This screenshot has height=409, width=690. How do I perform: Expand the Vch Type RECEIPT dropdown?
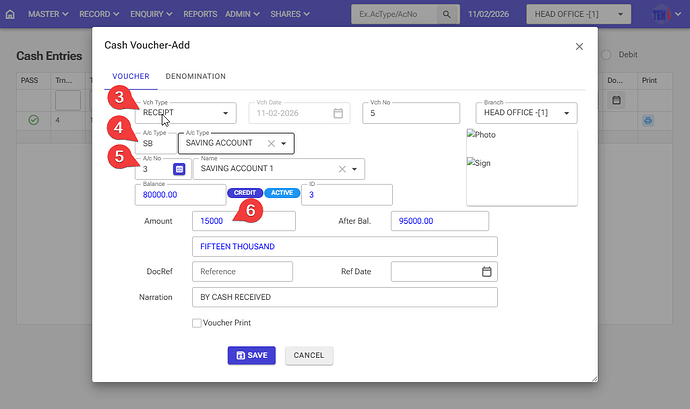click(x=227, y=113)
